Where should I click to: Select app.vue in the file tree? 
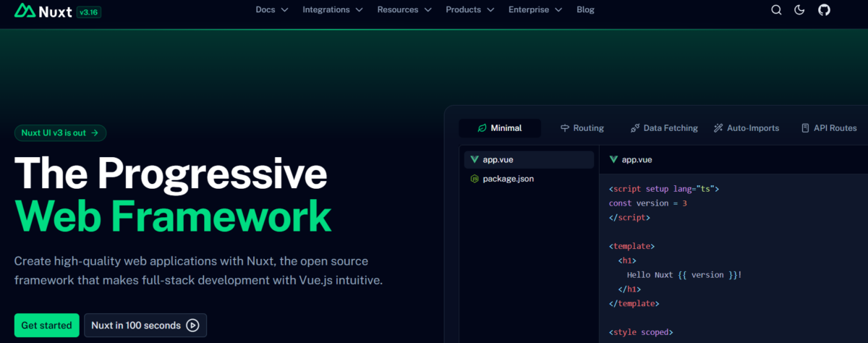[528, 160]
